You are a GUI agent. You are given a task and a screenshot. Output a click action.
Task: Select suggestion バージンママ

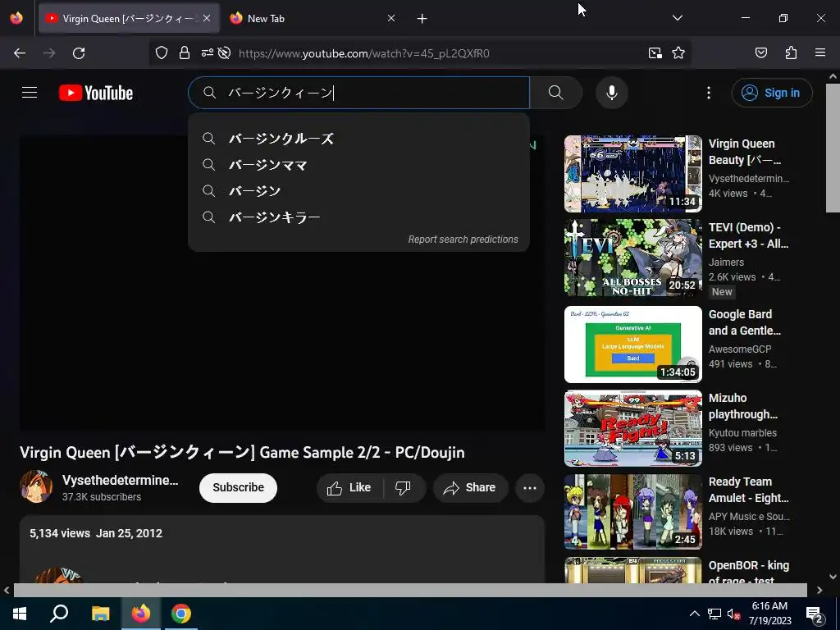359,165
